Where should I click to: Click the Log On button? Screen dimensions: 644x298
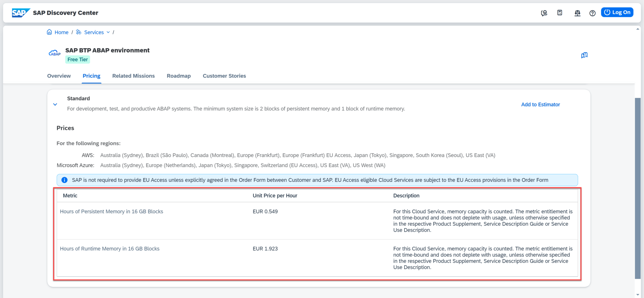[x=617, y=12]
